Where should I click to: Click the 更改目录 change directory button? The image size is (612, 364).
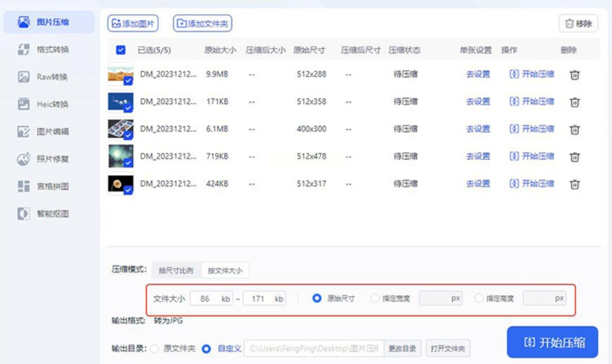click(x=402, y=349)
